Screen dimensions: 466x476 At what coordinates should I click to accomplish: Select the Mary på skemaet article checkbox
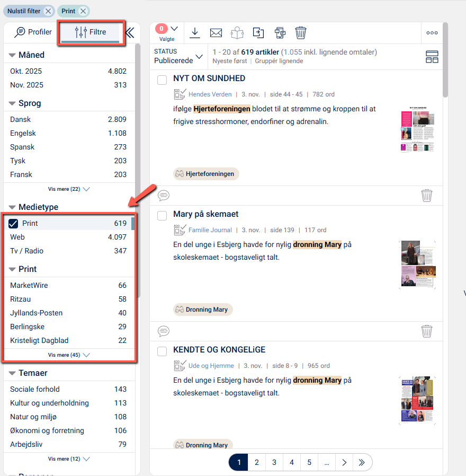(162, 216)
